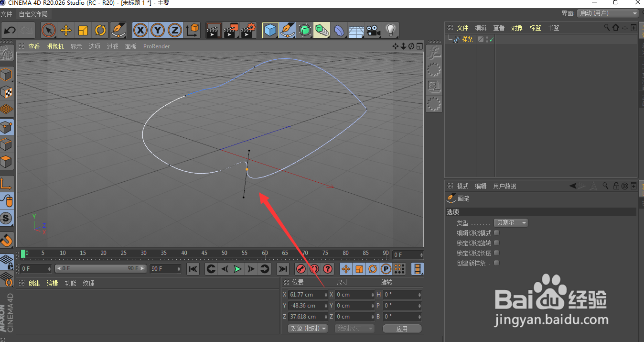The width and height of the screenshot is (644, 342).
Task: Click the Subdivision Surface generator icon
Action: 305,30
